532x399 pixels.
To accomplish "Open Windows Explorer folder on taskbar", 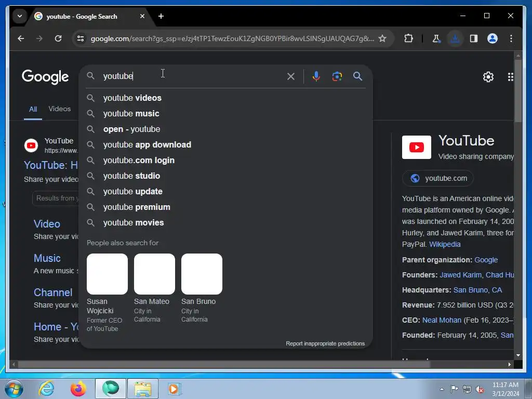I will coord(143,389).
